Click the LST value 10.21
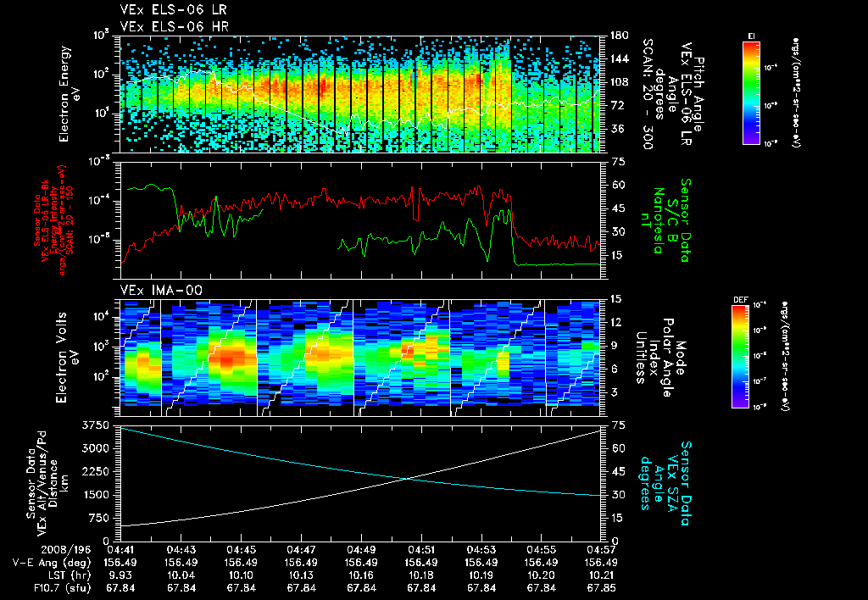 [x=601, y=575]
